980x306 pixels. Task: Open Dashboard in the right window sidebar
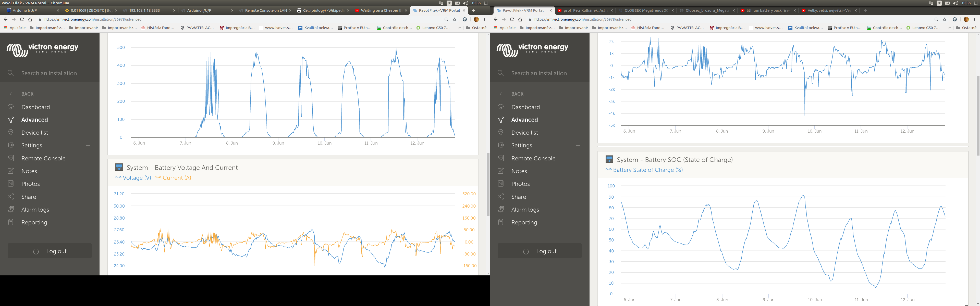tap(525, 107)
